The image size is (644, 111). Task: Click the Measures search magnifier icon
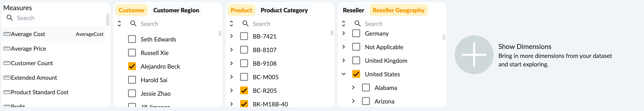9,18
